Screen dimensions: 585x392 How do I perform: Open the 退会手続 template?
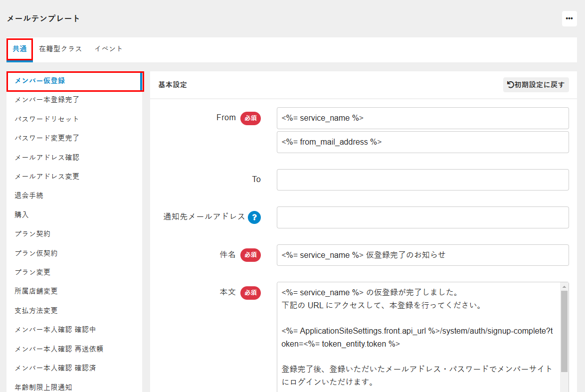29,196
